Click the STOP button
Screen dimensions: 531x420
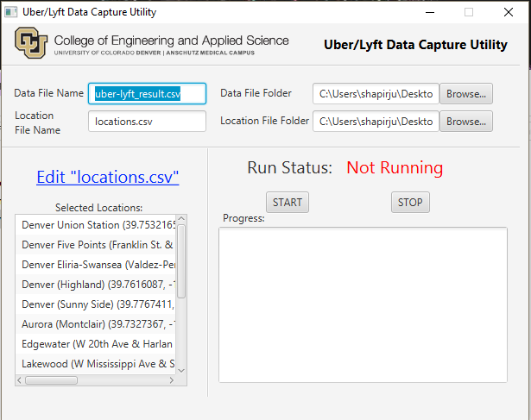pos(410,202)
